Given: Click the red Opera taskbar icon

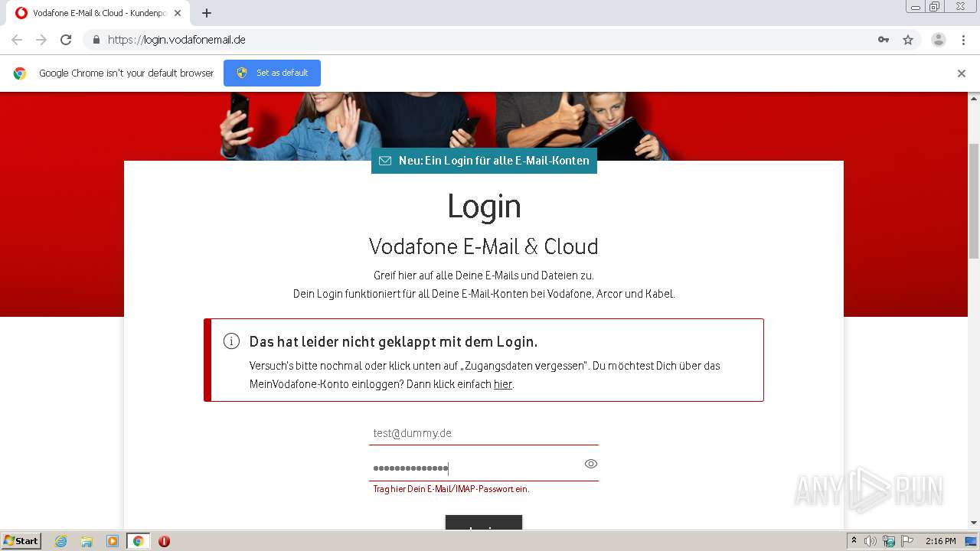Looking at the screenshot, I should pyautogui.click(x=164, y=541).
